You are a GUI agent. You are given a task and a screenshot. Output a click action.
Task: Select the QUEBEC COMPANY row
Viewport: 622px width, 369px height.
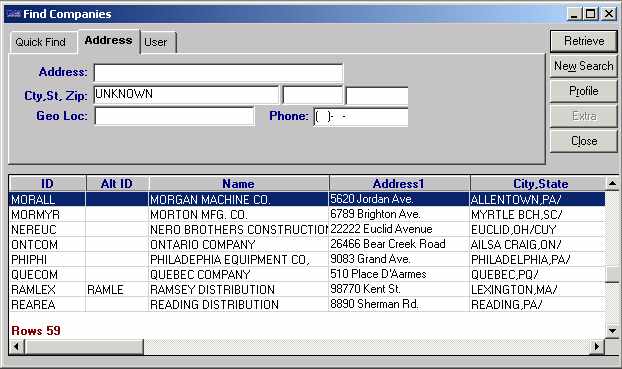[x=307, y=275]
